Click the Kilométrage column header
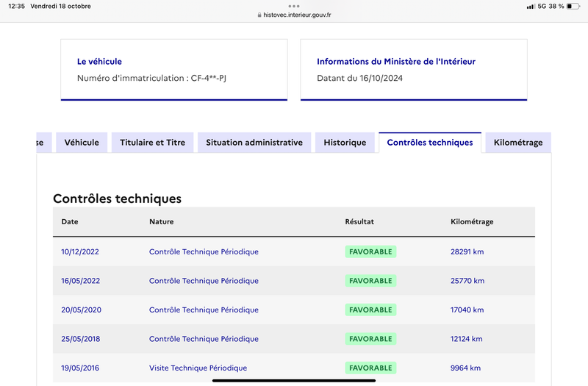The image size is (588, 386). pyautogui.click(x=472, y=222)
